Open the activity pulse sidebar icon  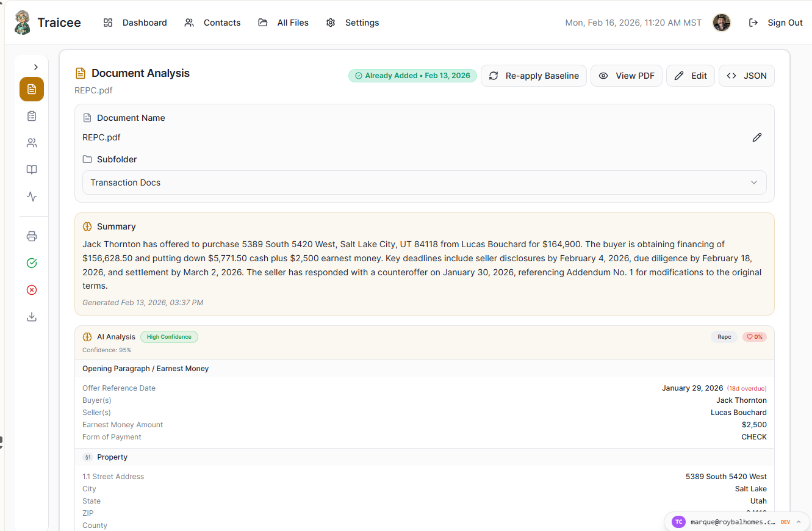click(x=32, y=197)
